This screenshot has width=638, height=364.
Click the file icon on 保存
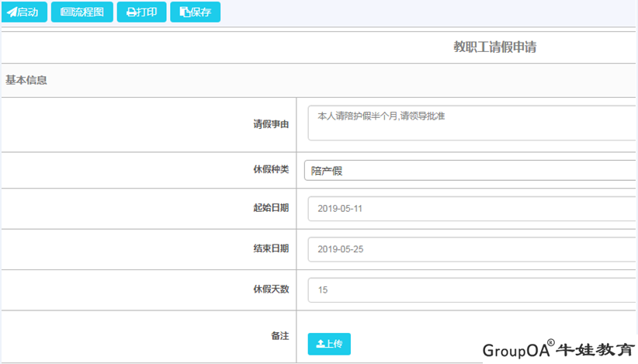click(185, 12)
